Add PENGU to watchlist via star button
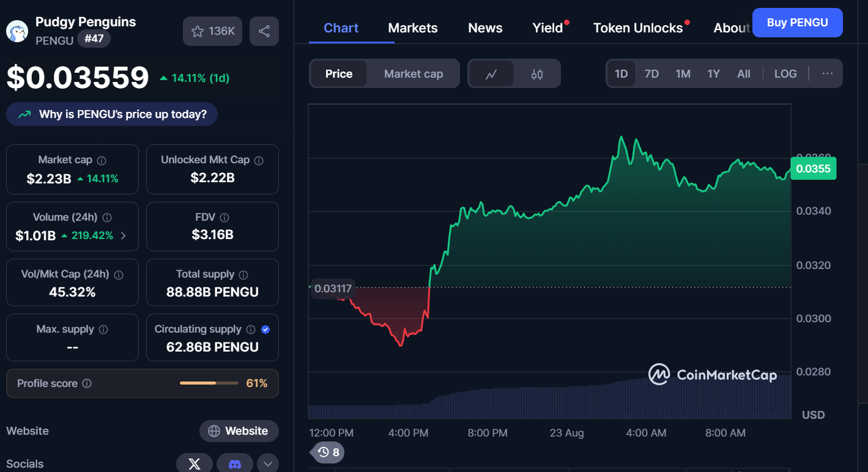The width and height of the screenshot is (868, 472). point(212,31)
